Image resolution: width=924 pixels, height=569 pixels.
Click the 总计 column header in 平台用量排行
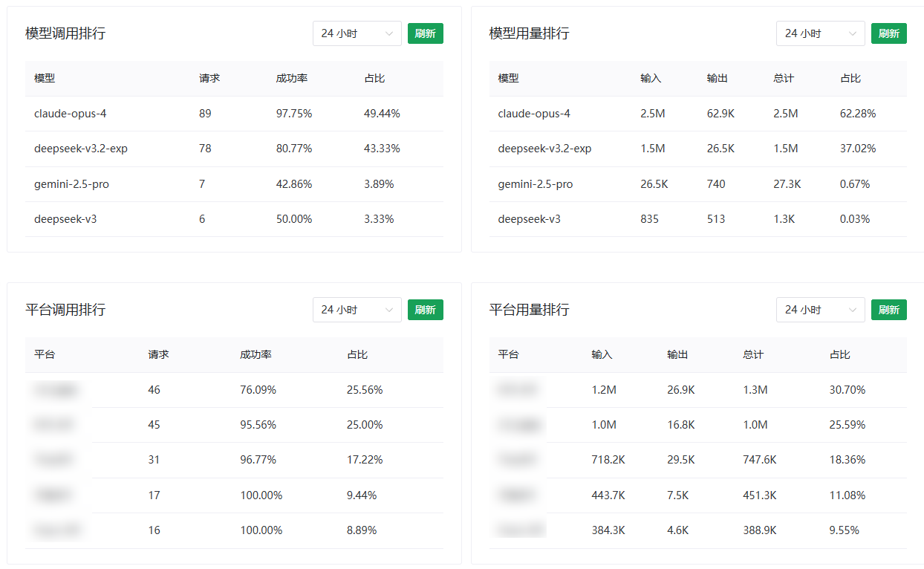[x=752, y=354]
